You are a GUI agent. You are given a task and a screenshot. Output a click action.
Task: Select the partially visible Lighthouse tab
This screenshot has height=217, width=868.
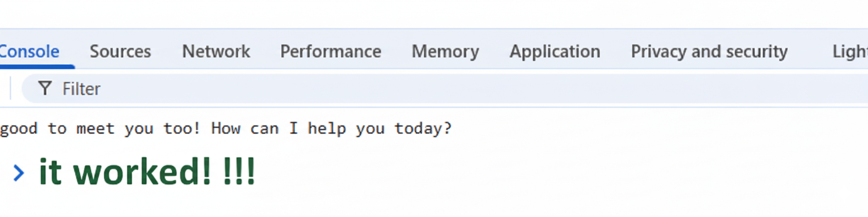point(849,52)
